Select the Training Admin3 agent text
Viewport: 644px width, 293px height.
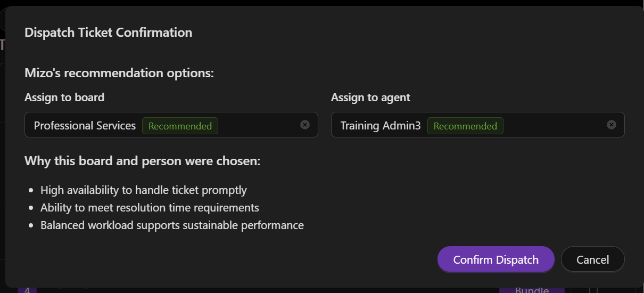point(381,126)
